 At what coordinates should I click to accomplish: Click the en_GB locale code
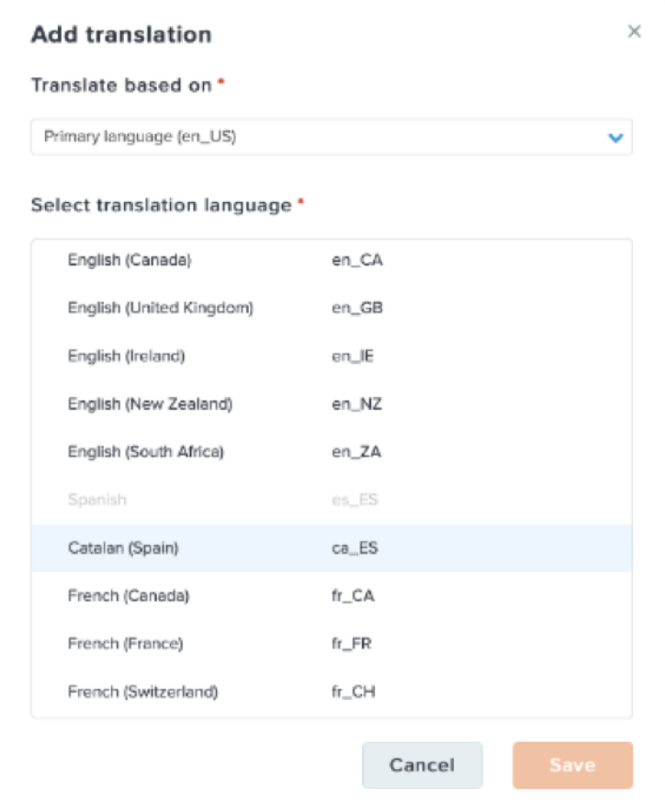[x=357, y=308]
